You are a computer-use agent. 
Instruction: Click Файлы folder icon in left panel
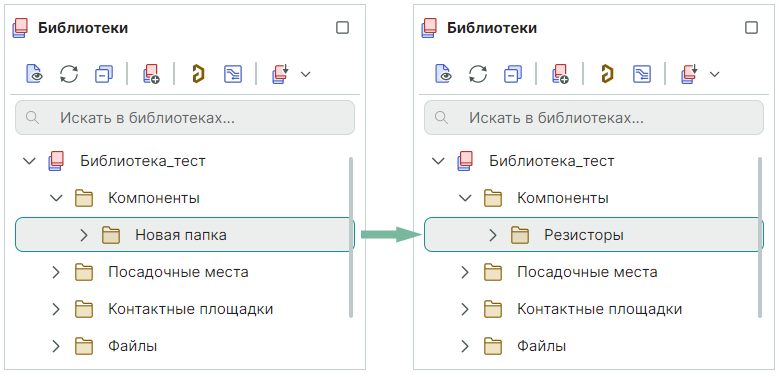pos(84,346)
